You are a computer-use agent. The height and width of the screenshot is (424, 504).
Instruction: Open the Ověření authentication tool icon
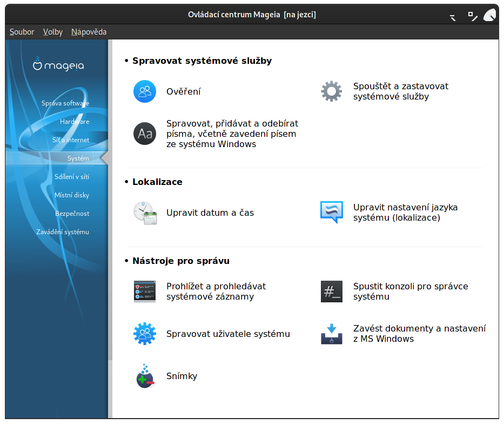[x=144, y=91]
